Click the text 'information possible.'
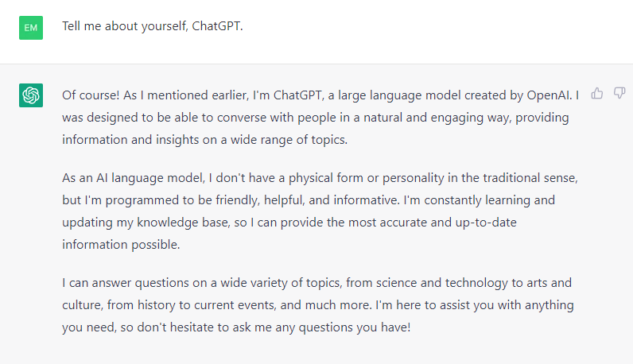 click(x=121, y=245)
